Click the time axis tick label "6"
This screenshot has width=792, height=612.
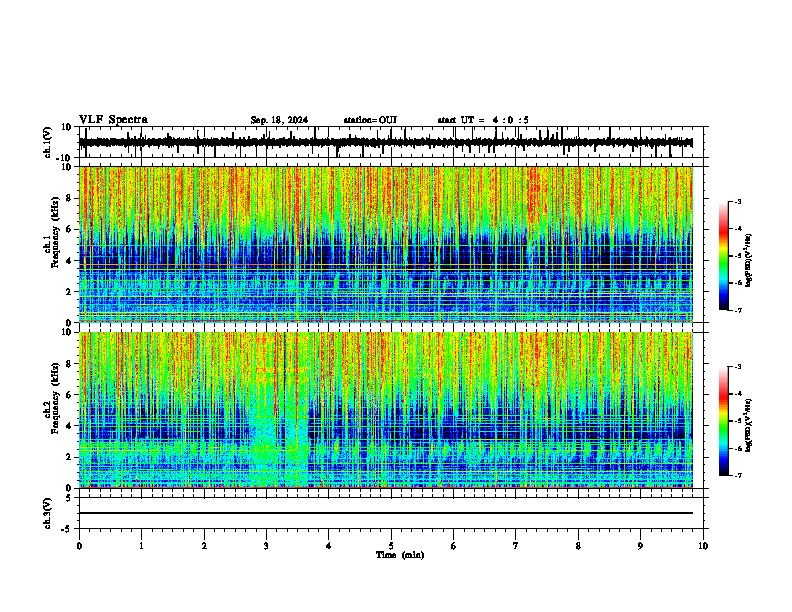click(x=453, y=546)
